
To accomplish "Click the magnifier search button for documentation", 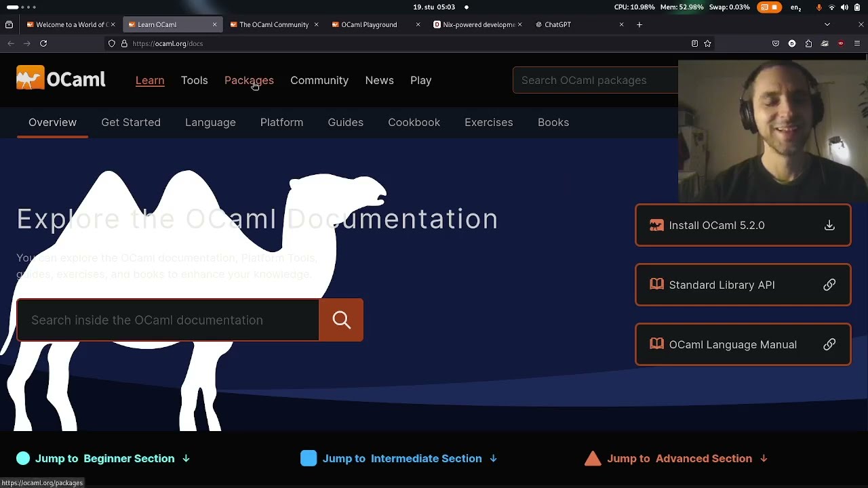I will point(341,320).
